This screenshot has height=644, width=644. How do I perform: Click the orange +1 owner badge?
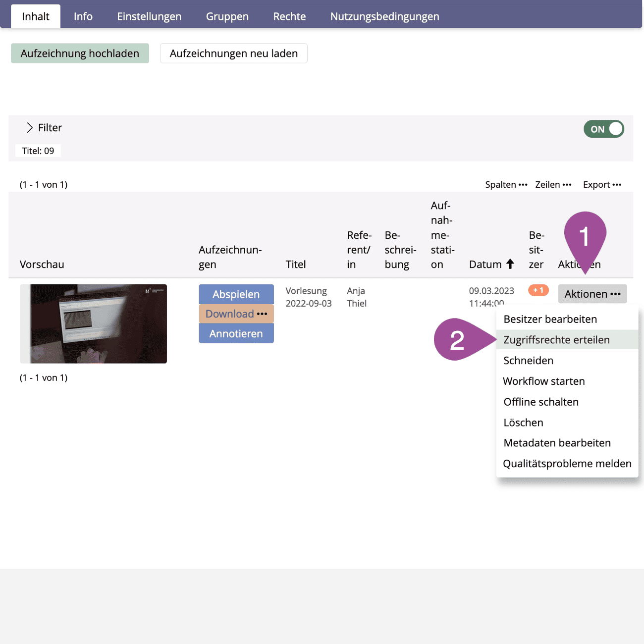pyautogui.click(x=538, y=290)
